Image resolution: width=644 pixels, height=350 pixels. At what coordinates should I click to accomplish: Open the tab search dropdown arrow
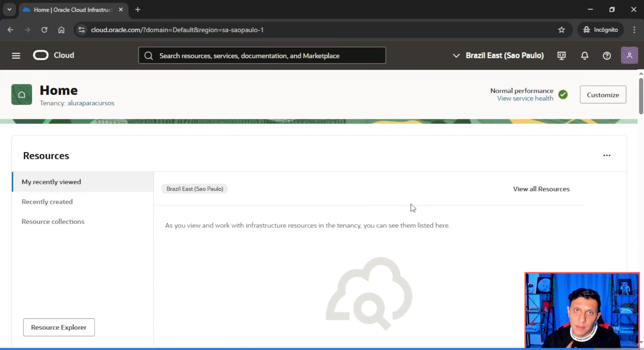(9, 10)
